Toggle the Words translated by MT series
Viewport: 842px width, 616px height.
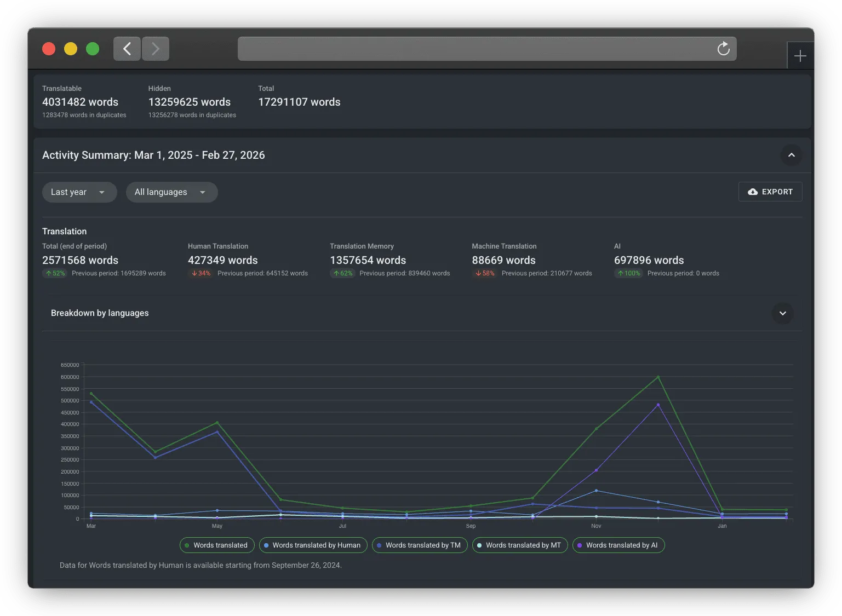(x=519, y=545)
